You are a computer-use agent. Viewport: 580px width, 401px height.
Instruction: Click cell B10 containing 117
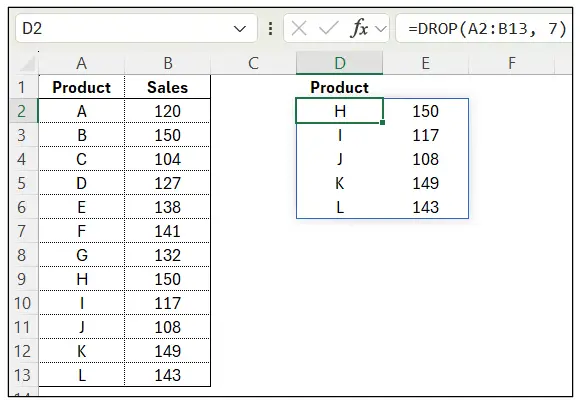(x=168, y=303)
